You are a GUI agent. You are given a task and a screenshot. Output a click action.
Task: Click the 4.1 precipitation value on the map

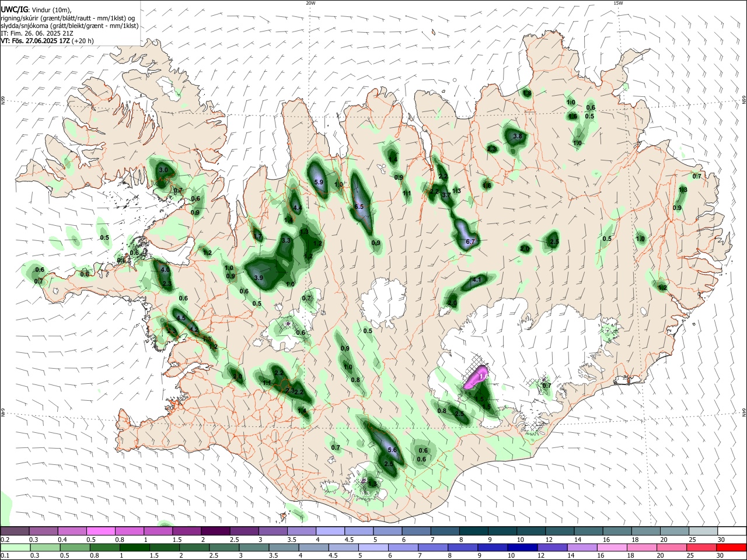[x=476, y=280]
